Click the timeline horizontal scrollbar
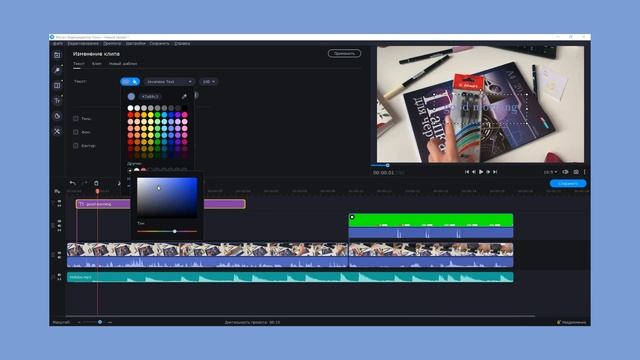Image resolution: width=640 pixels, height=360 pixels. 300,316
